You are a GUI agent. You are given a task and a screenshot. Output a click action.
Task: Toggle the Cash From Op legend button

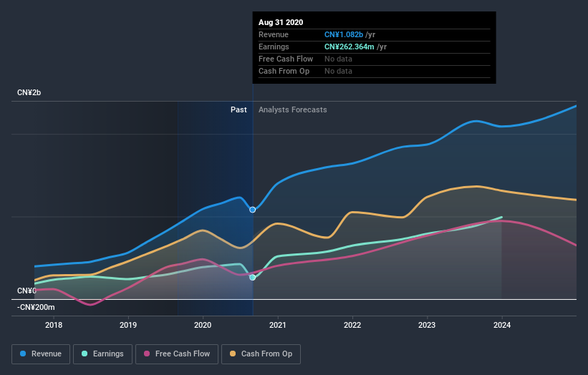pos(261,354)
